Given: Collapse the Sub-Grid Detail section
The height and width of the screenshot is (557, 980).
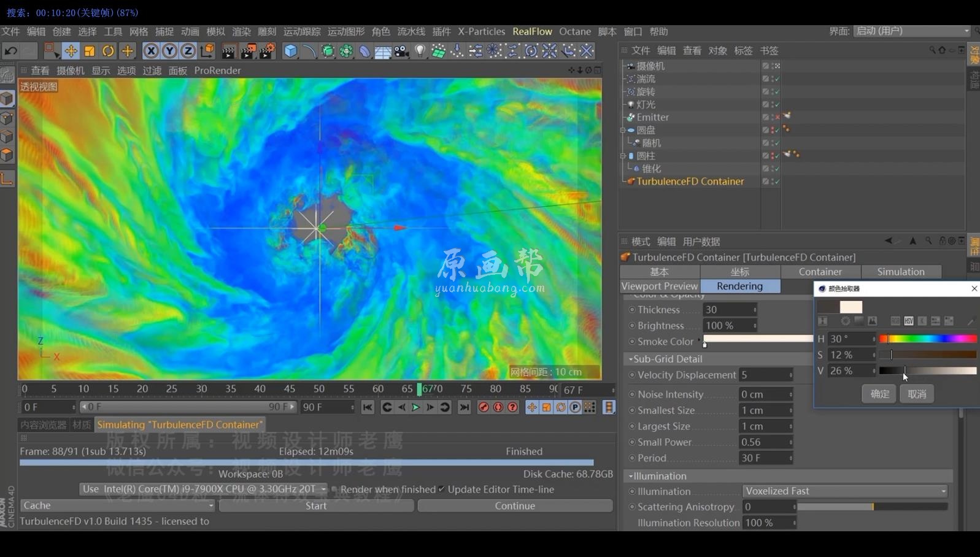Looking at the screenshot, I should [x=631, y=359].
